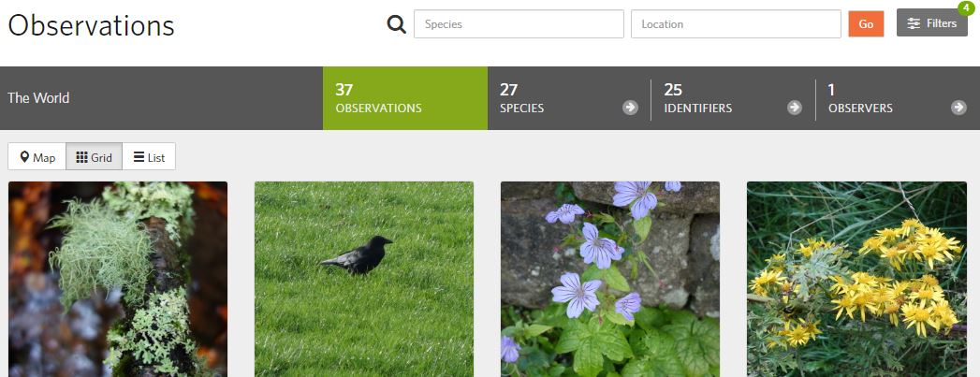Image resolution: width=980 pixels, height=377 pixels.
Task: Switch to List view
Action: click(x=149, y=156)
